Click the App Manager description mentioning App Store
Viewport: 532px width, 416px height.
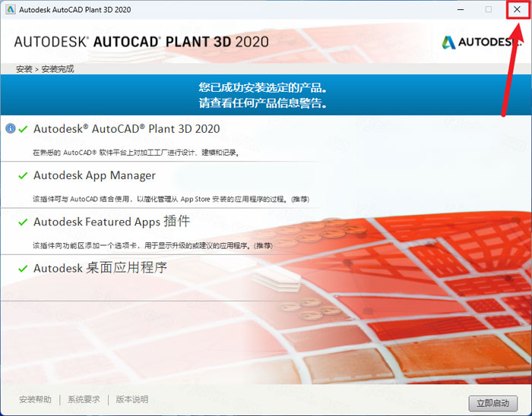pos(171,199)
